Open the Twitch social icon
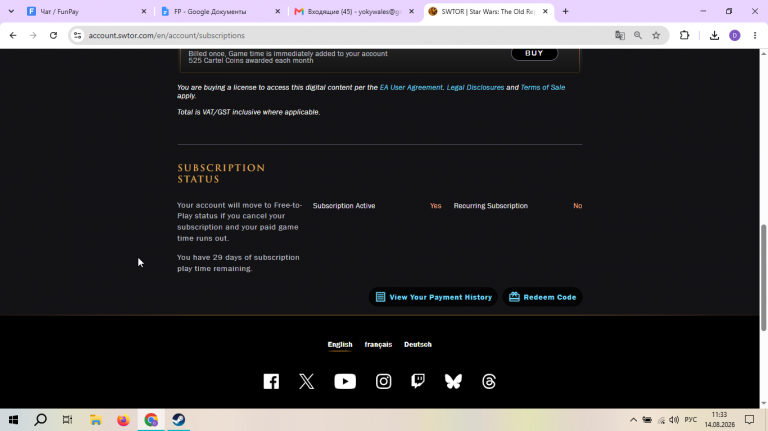The height and width of the screenshot is (431, 768). (418, 381)
